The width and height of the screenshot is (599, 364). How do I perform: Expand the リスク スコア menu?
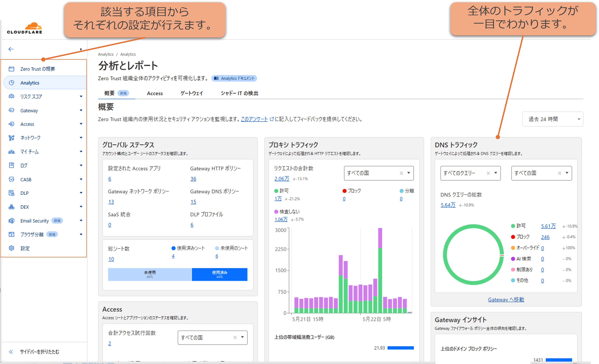coord(81,97)
